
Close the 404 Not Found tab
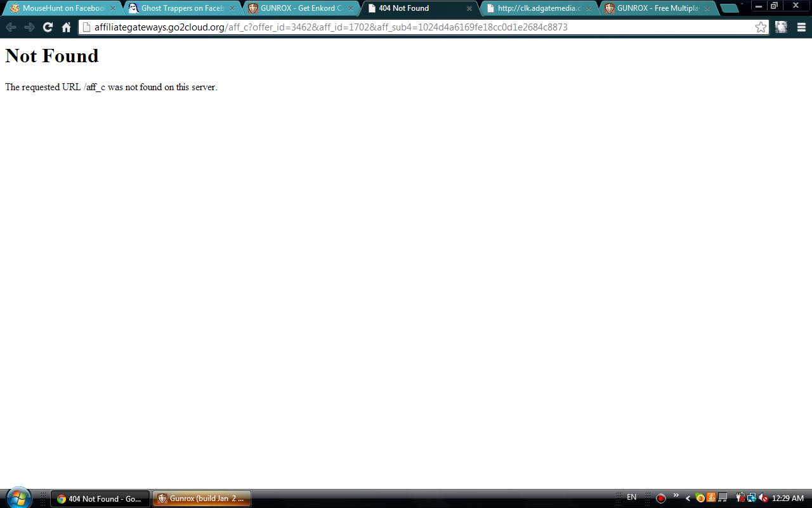pyautogui.click(x=469, y=8)
